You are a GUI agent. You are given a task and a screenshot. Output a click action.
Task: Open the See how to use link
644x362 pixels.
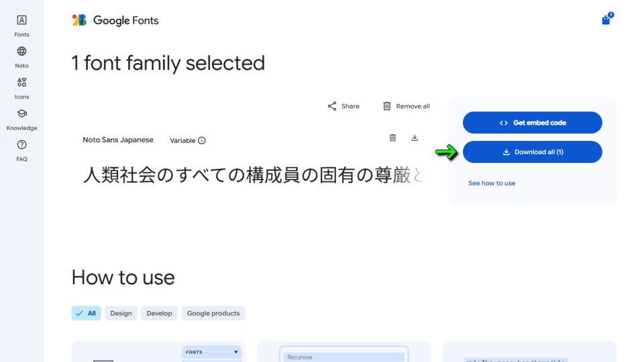click(492, 184)
